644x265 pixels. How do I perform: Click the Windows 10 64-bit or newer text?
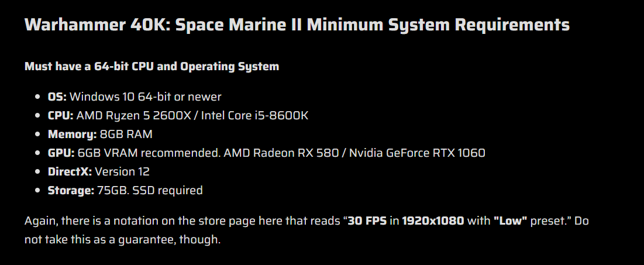coord(146,97)
